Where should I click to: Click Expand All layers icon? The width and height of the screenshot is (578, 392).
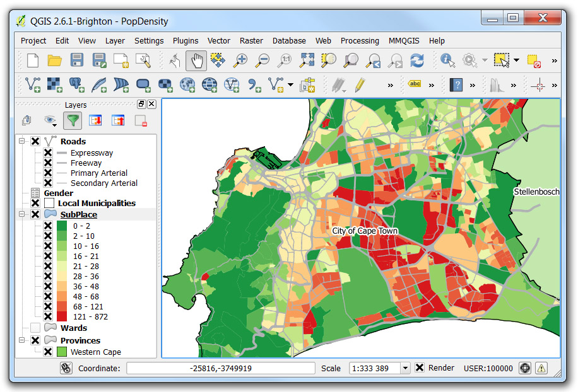(95, 120)
